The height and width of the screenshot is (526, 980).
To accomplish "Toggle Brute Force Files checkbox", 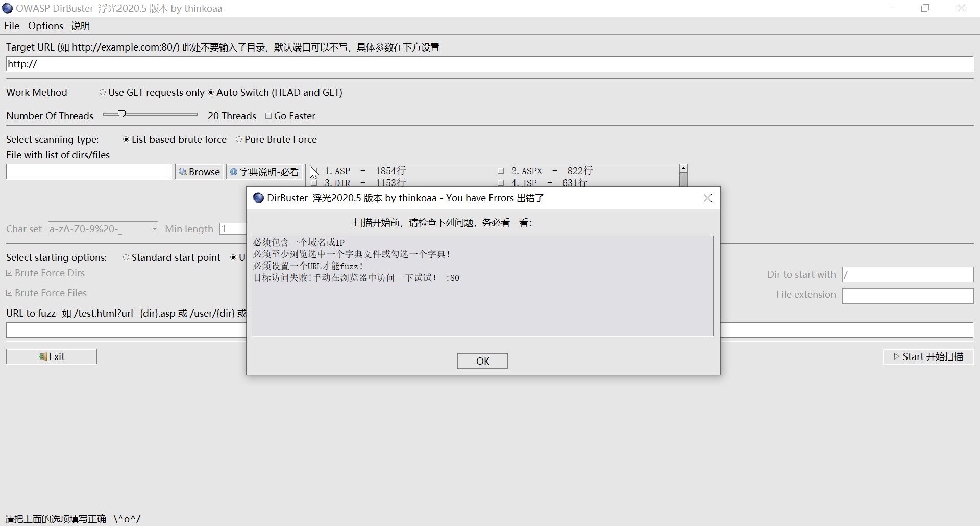I will (x=9, y=293).
